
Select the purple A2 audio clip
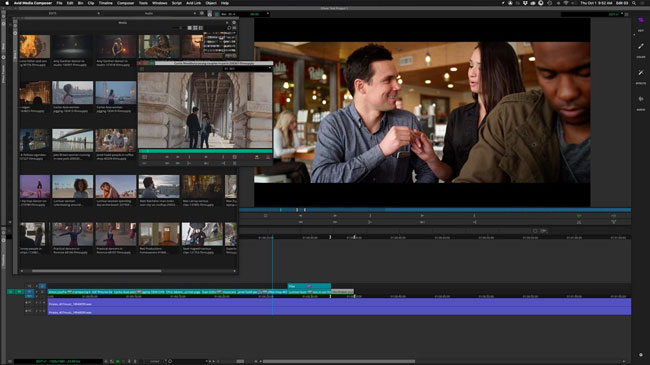tap(340, 311)
